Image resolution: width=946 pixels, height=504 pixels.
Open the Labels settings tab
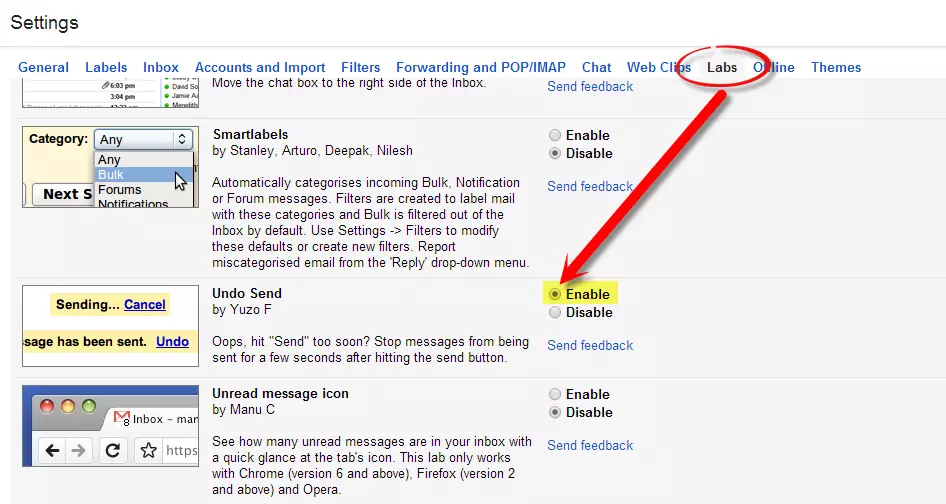(106, 67)
